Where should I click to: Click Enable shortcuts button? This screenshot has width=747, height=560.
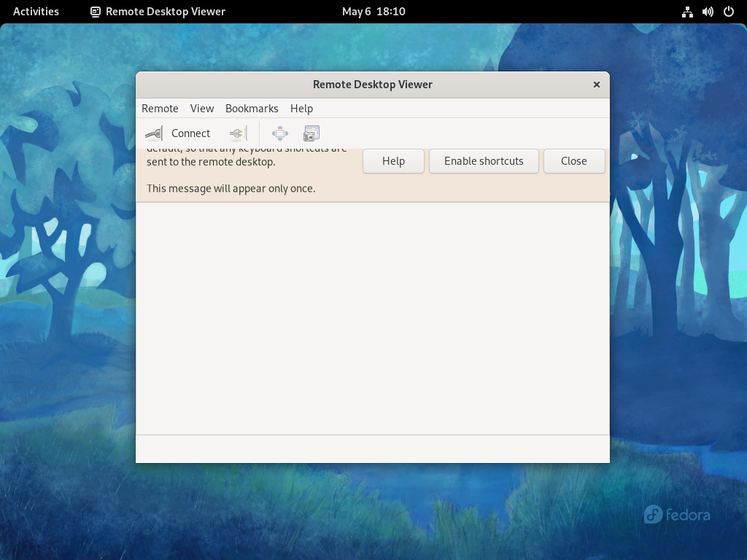484,161
